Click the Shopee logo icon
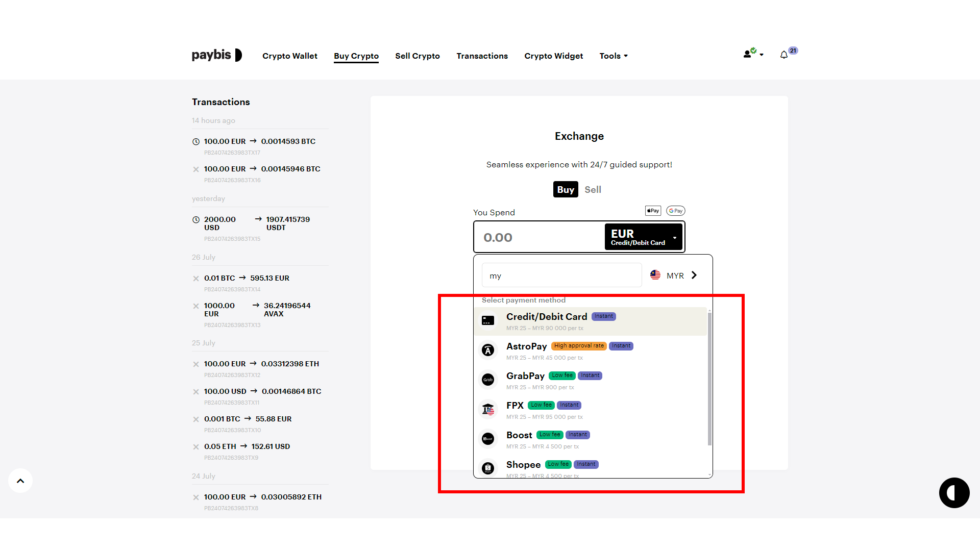Viewport: 980px width, 551px height. pos(488,468)
